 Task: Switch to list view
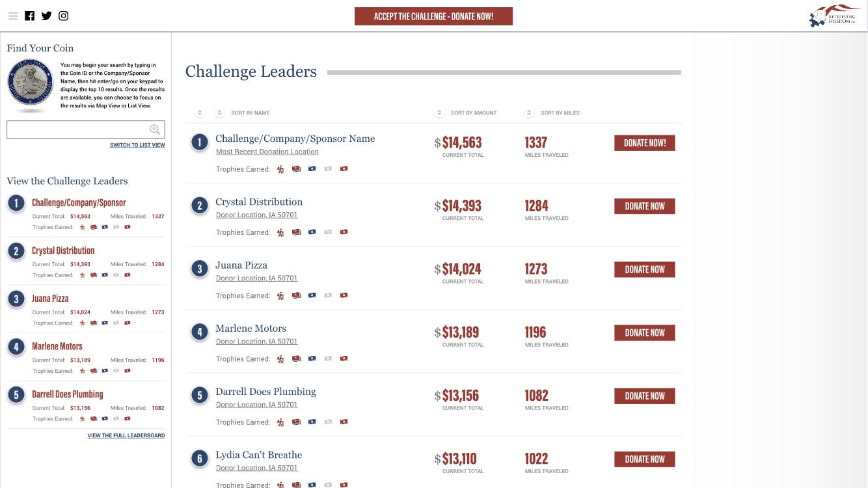[x=137, y=145]
